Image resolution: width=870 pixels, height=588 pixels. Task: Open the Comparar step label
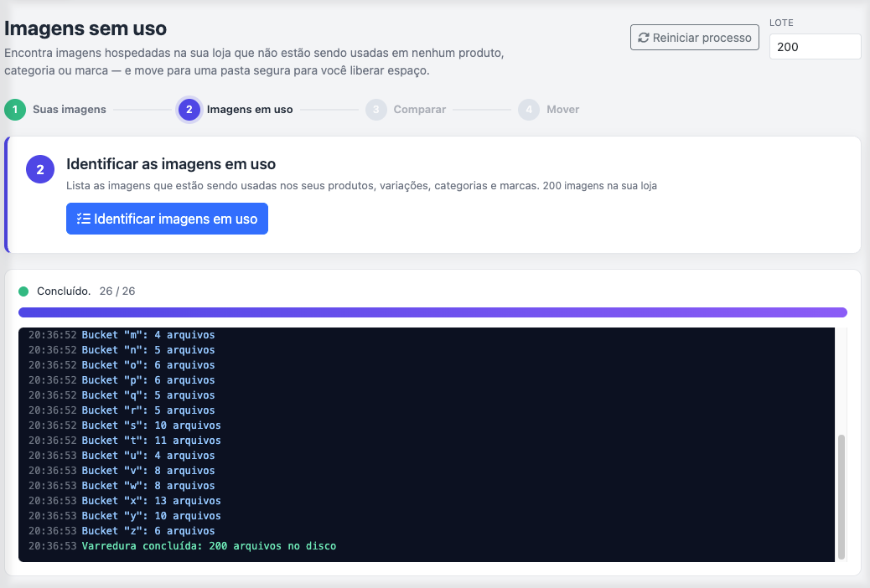click(419, 109)
